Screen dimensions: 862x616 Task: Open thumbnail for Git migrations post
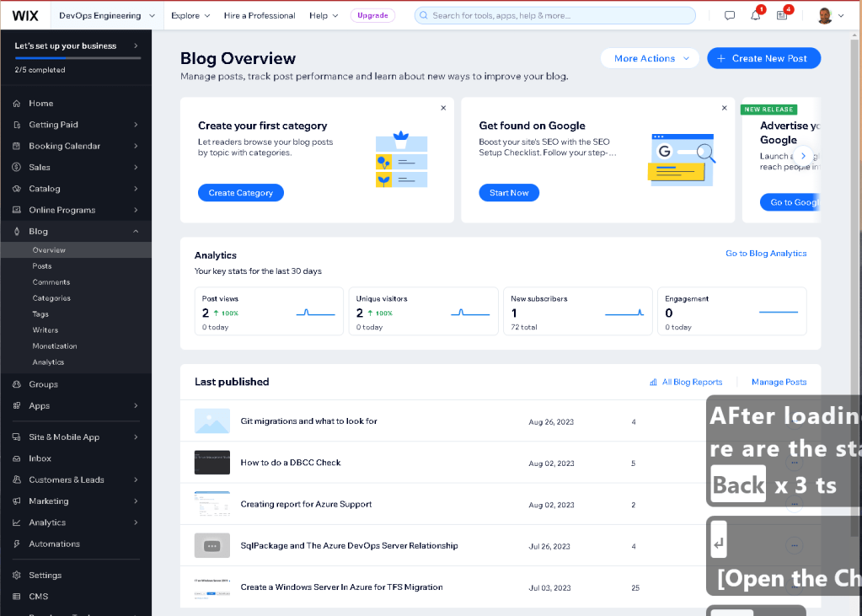[x=212, y=421]
